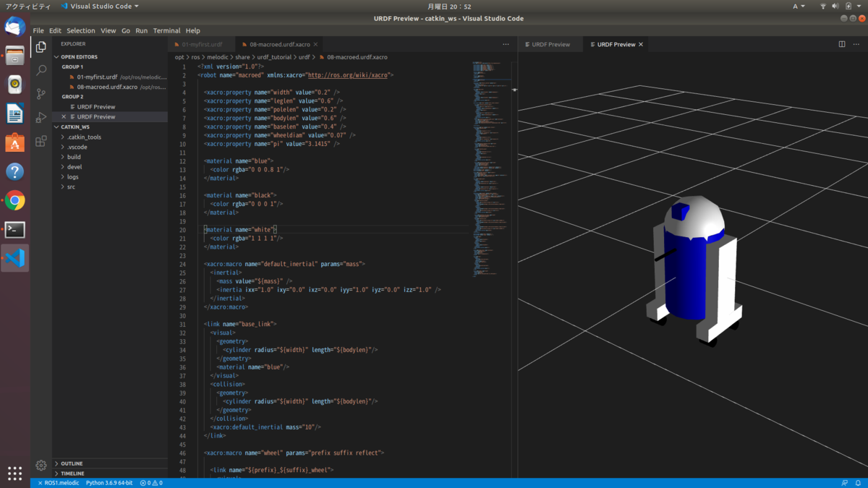
Task: Open More Actions menu of the preview group
Action: pos(856,44)
